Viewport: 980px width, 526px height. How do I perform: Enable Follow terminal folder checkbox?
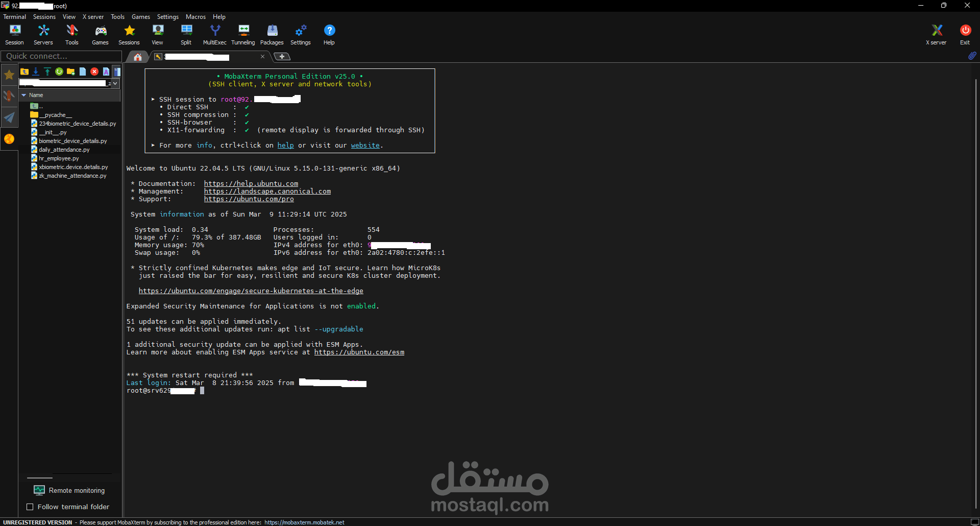point(30,507)
